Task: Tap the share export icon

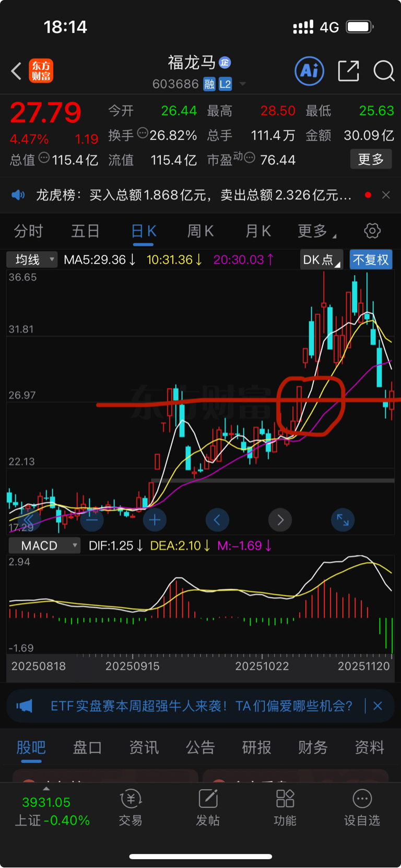Action: coord(349,70)
